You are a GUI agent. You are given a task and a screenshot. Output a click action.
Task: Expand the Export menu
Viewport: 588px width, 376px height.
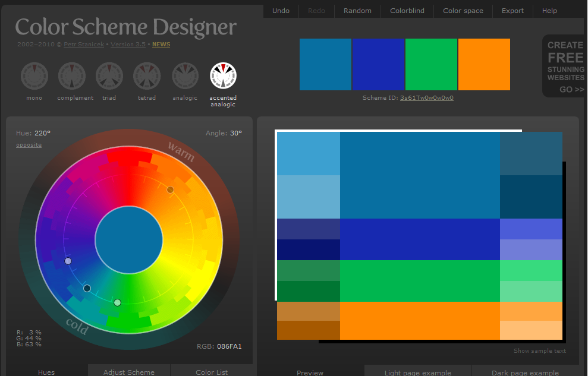512,11
